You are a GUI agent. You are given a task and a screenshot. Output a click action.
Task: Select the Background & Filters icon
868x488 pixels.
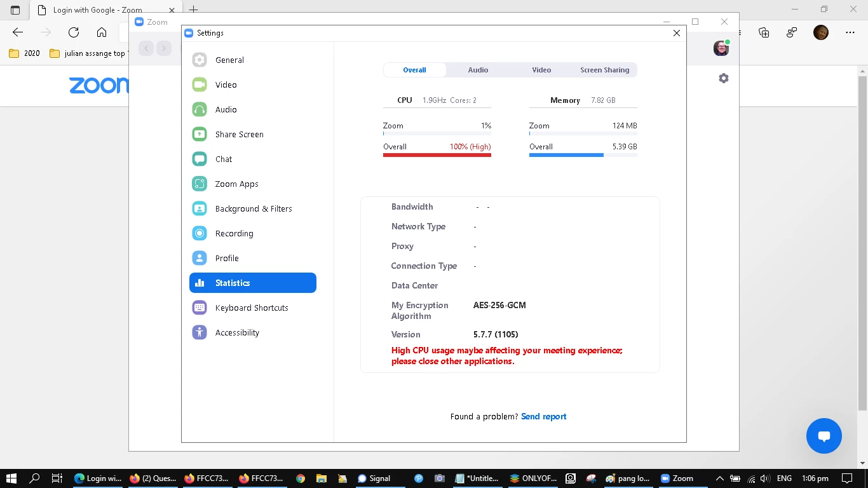200,208
